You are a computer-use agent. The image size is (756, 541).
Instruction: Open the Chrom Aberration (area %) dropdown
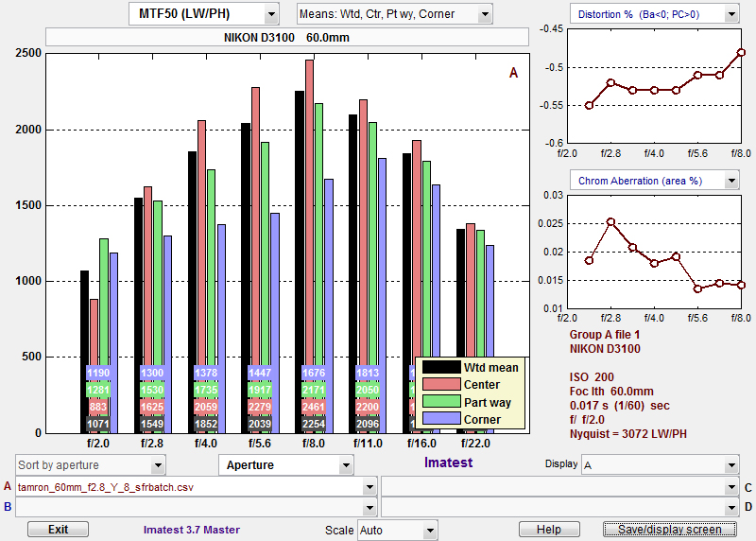[654, 181]
